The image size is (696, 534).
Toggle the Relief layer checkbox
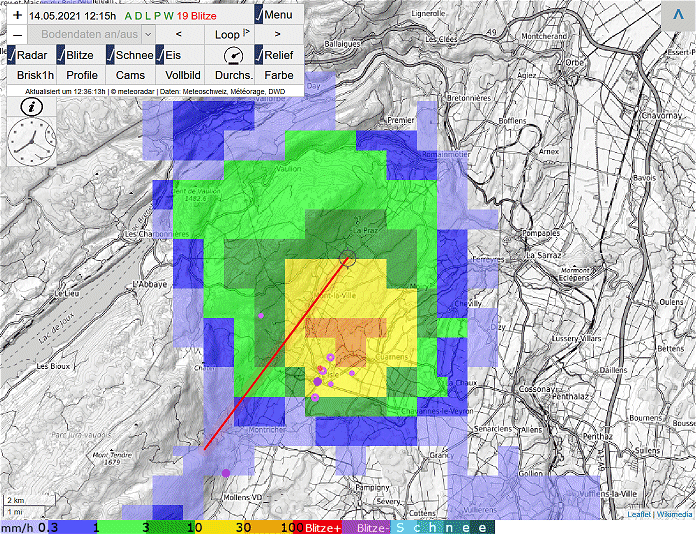tap(259, 55)
